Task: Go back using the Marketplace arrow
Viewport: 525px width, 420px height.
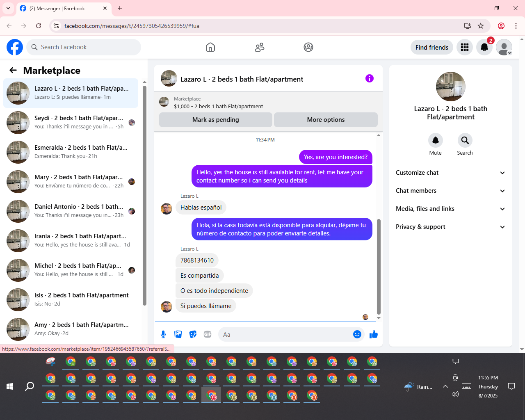Action: click(x=13, y=70)
